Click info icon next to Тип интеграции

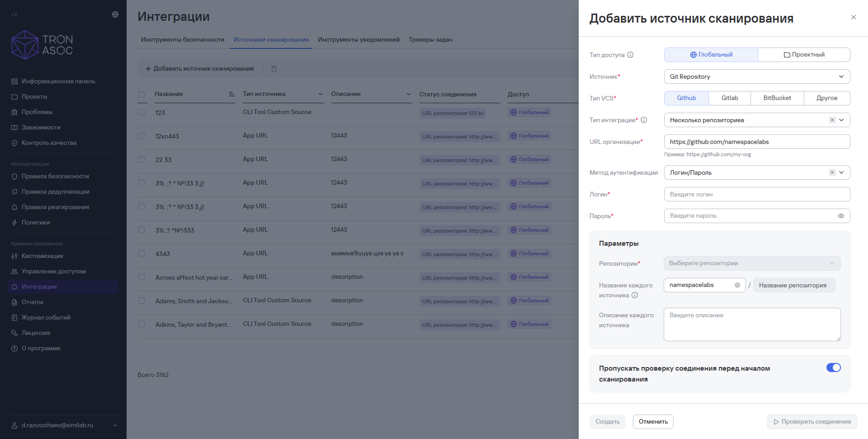pyautogui.click(x=644, y=120)
